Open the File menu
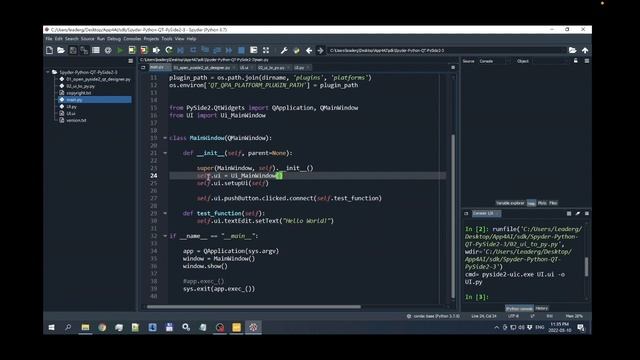 (49, 39)
